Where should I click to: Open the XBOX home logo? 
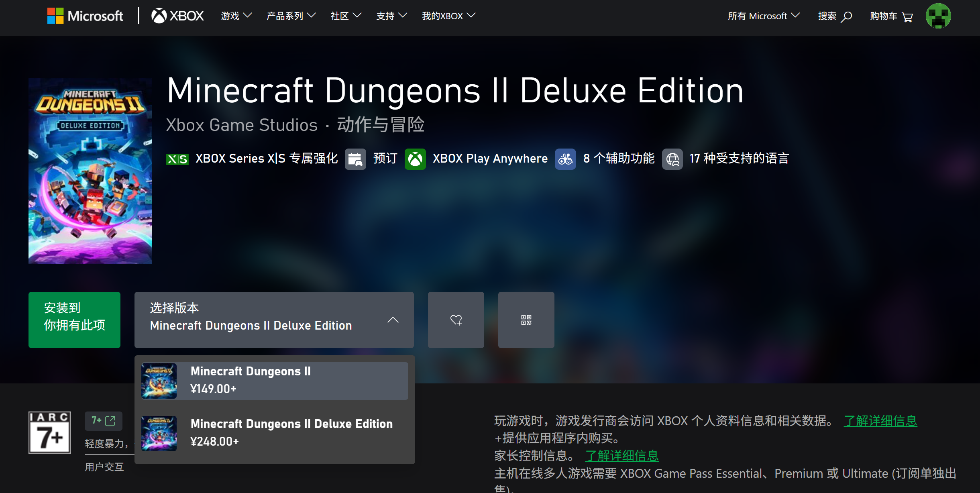(x=177, y=16)
